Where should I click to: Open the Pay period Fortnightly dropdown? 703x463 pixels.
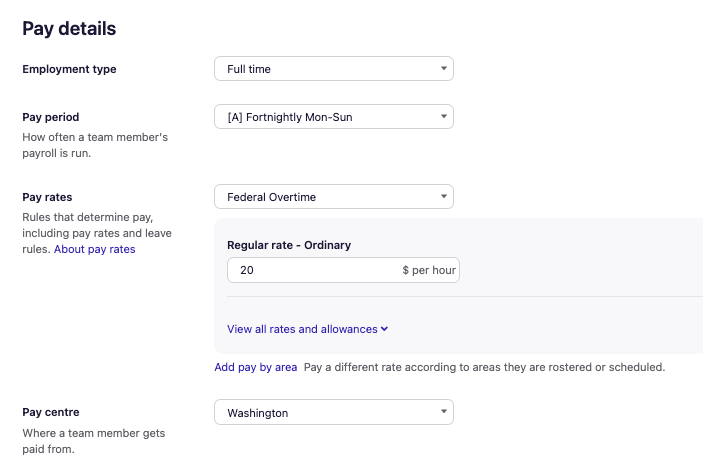click(x=333, y=117)
